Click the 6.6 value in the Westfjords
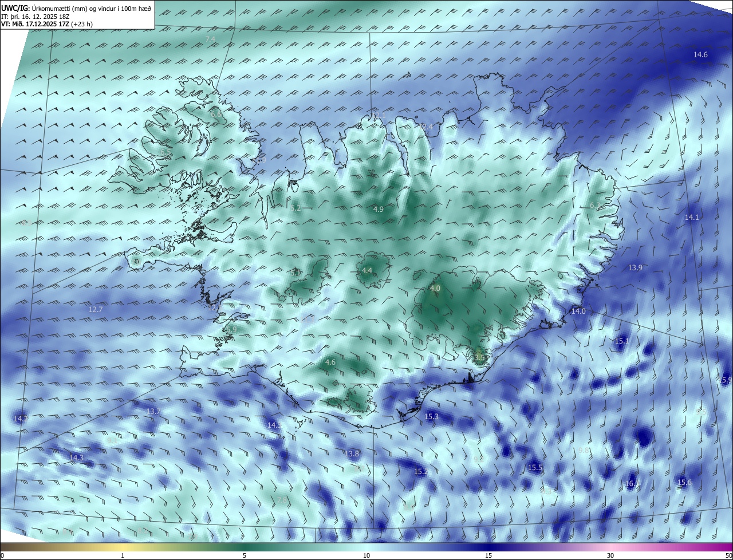This screenshot has width=733, height=560. pos(216,114)
